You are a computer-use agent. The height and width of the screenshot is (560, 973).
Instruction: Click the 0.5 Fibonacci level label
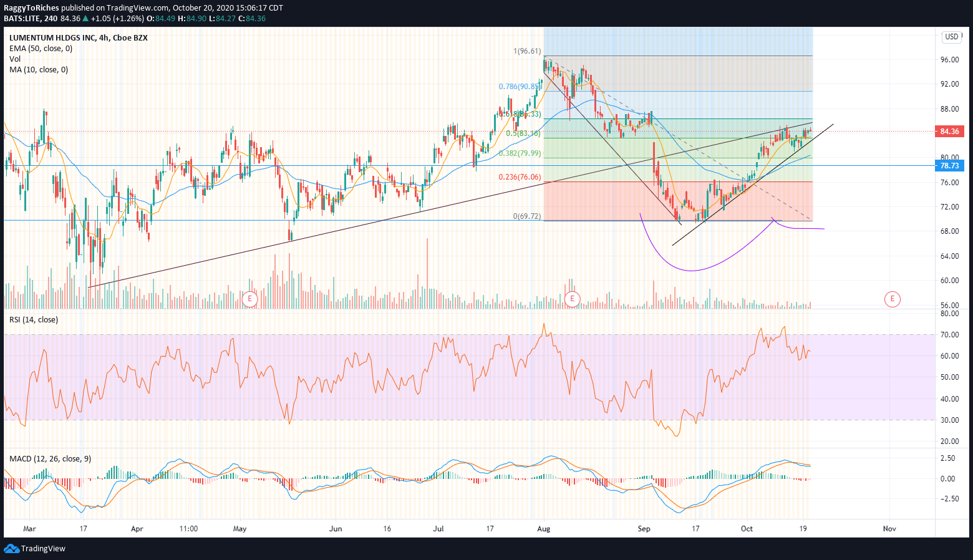tap(523, 133)
